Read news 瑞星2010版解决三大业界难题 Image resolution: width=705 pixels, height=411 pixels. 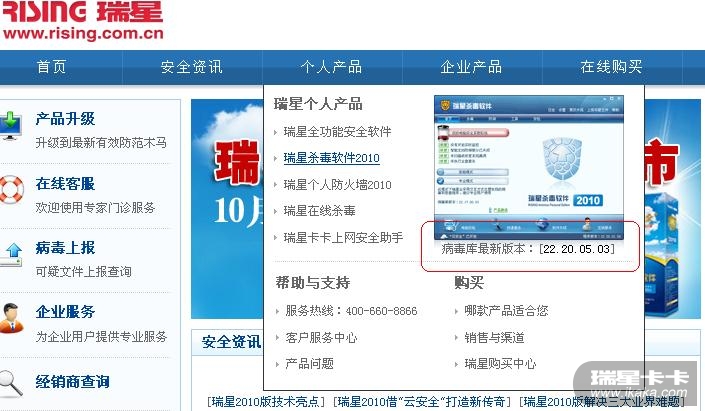[x=602, y=402]
